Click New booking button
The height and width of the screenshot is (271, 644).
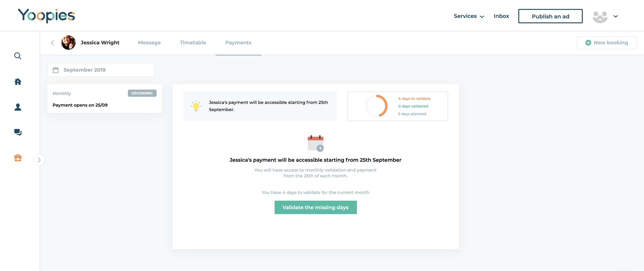click(x=606, y=43)
